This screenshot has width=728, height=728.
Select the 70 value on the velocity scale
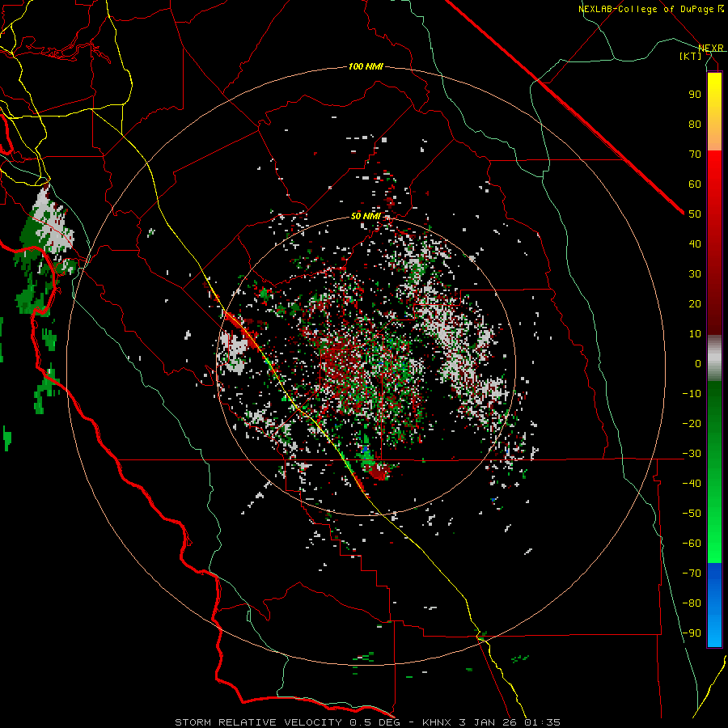click(x=695, y=154)
